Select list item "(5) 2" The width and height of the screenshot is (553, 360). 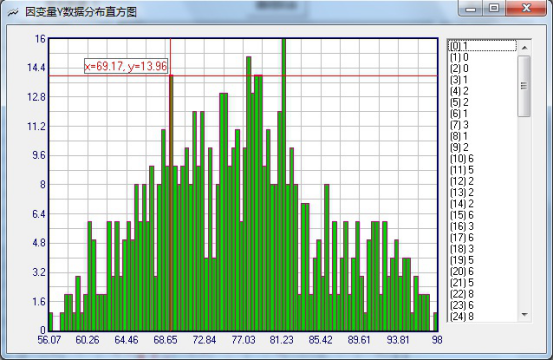(x=482, y=102)
